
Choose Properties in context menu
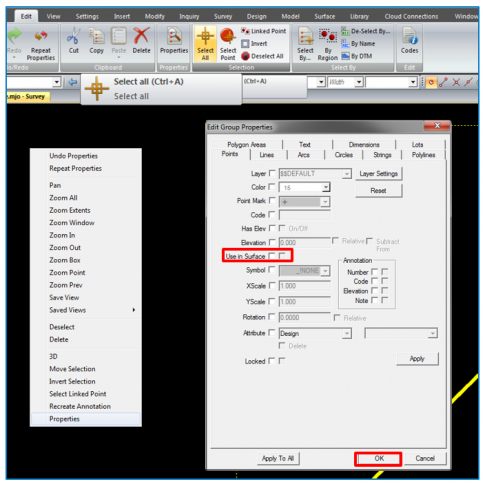(x=86, y=419)
